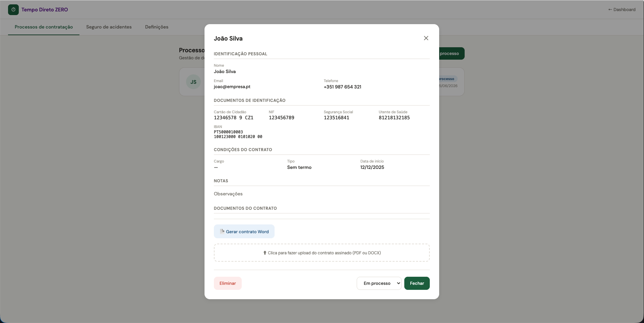
Task: Go back via the Dashboard link
Action: [x=622, y=10]
